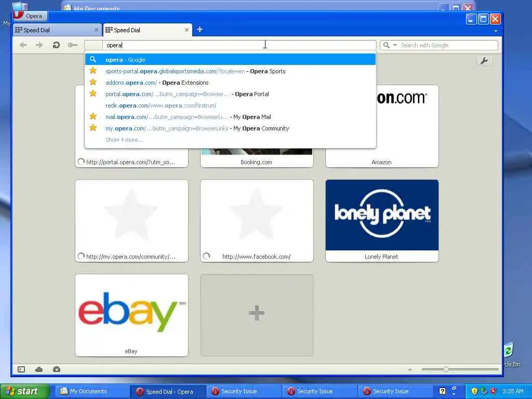Click star icon beside Opera Extensions
The width and height of the screenshot is (532, 399).
[93, 82]
